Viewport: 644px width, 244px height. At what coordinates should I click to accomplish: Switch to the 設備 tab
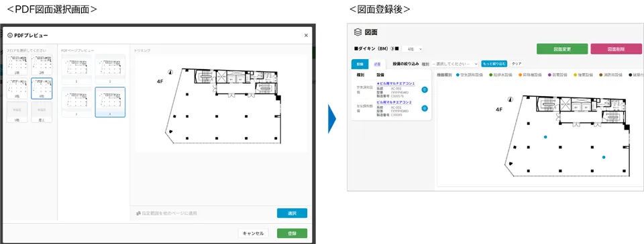tap(360, 64)
